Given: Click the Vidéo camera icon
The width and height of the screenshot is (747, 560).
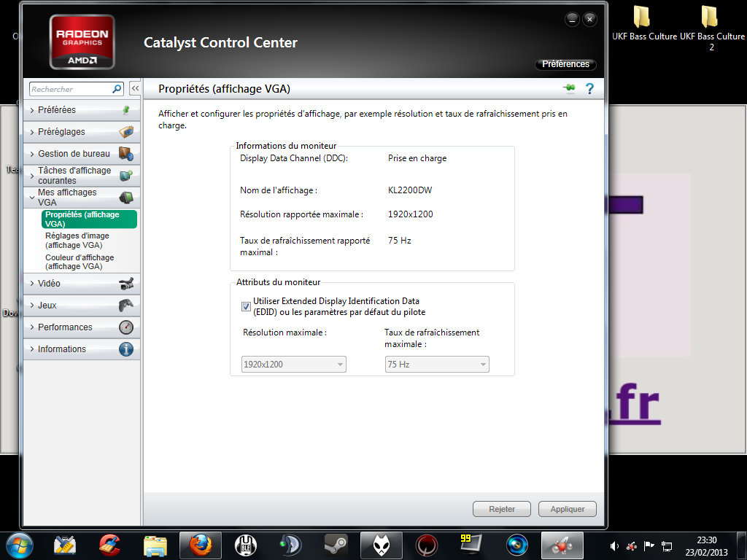Looking at the screenshot, I should (126, 284).
